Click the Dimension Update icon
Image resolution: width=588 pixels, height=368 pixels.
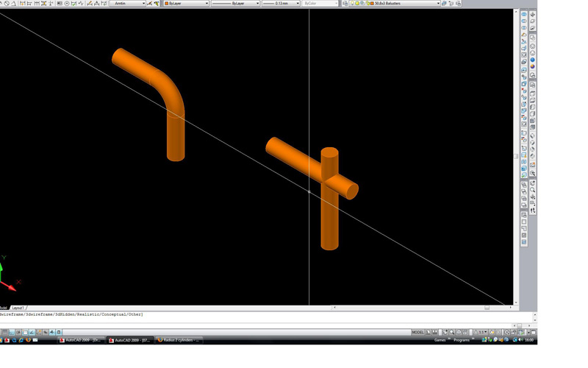(104, 4)
